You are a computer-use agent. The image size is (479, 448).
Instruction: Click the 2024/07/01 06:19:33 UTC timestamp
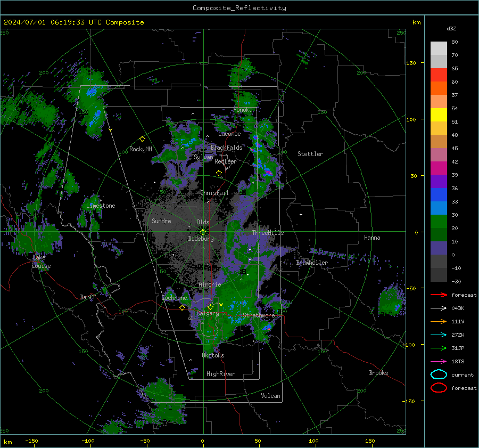click(73, 22)
